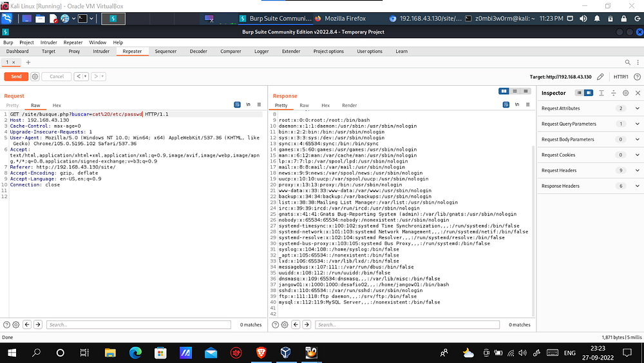Expand the Response Headers section
This screenshot has width=644, height=363.
(638, 186)
